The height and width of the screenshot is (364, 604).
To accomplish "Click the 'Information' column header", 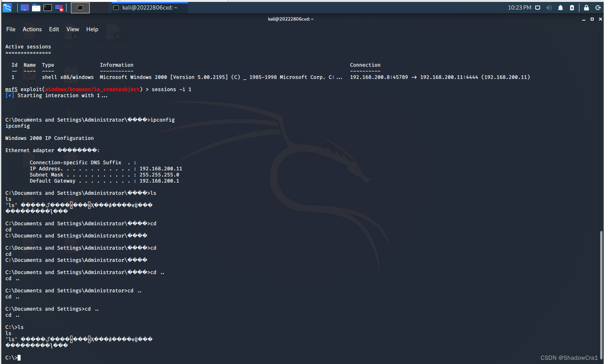I will tap(117, 65).
